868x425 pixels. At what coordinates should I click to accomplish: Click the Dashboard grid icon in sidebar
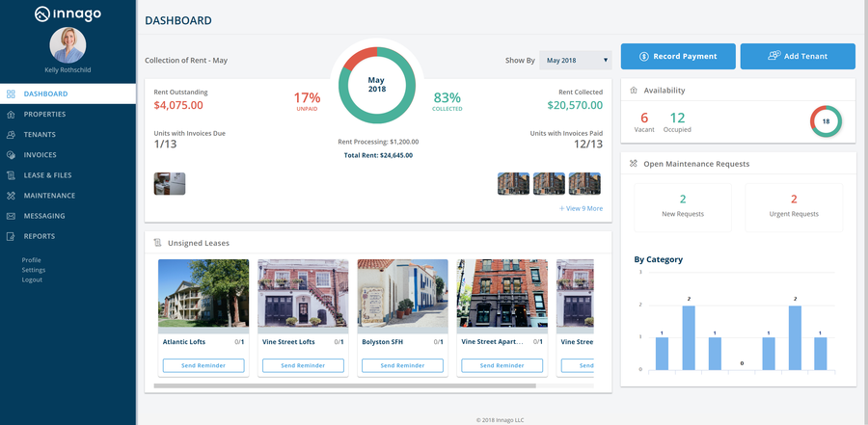11,94
